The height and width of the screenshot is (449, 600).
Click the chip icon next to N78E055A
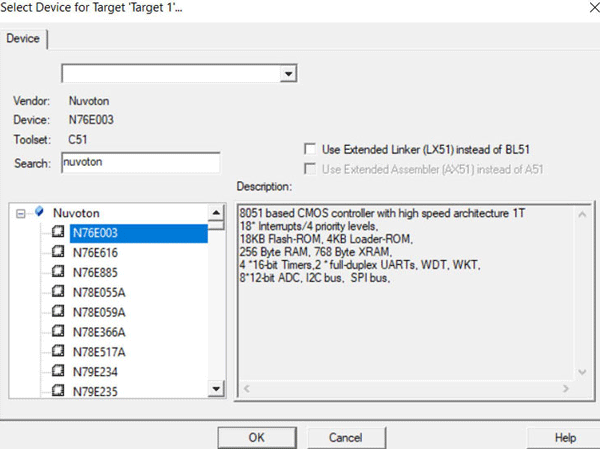(59, 292)
